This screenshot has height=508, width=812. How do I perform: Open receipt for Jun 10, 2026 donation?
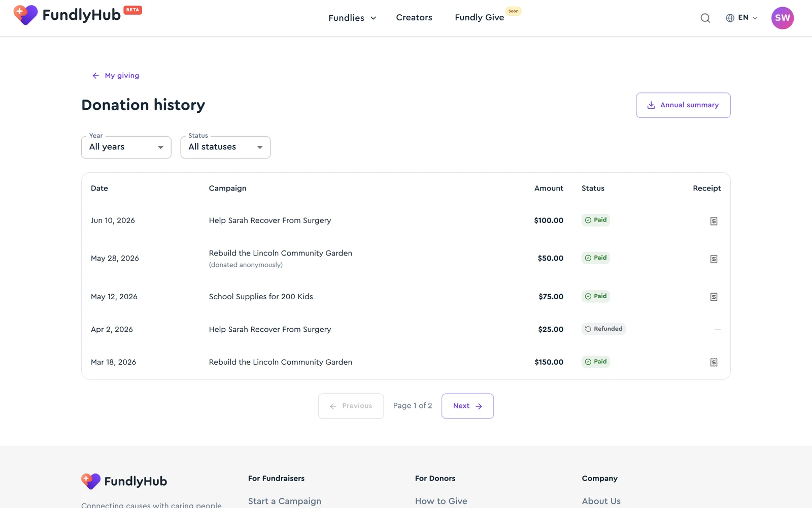(x=714, y=221)
